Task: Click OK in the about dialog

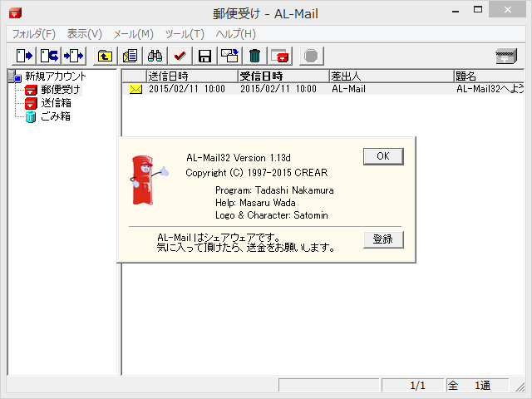Action: (x=383, y=156)
